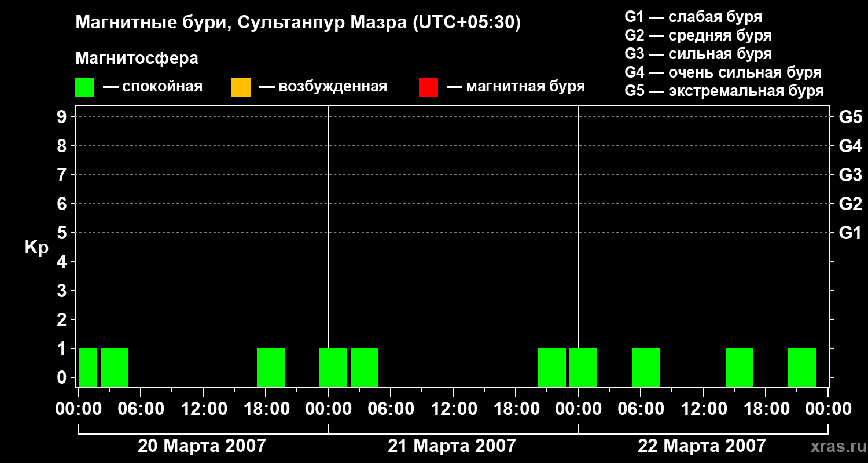Click the '21 Марта 2007' date label
Viewport: 868px width, 463px height.
coord(452,446)
